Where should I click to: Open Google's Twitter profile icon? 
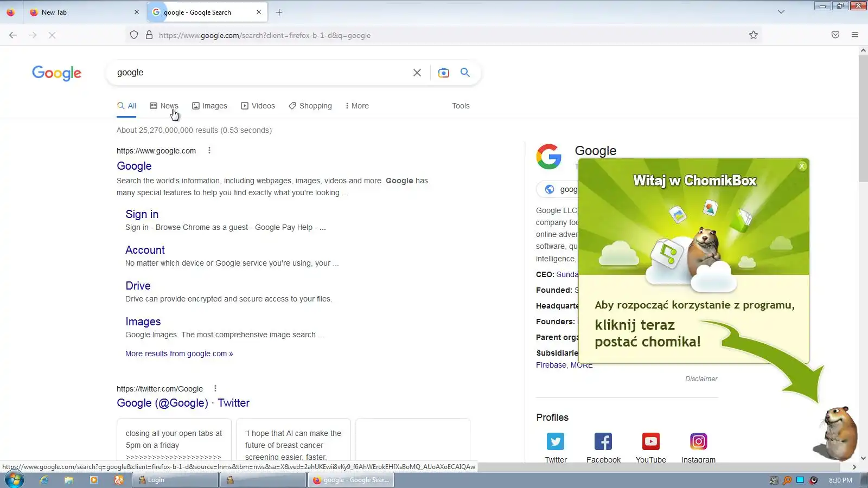click(x=556, y=441)
